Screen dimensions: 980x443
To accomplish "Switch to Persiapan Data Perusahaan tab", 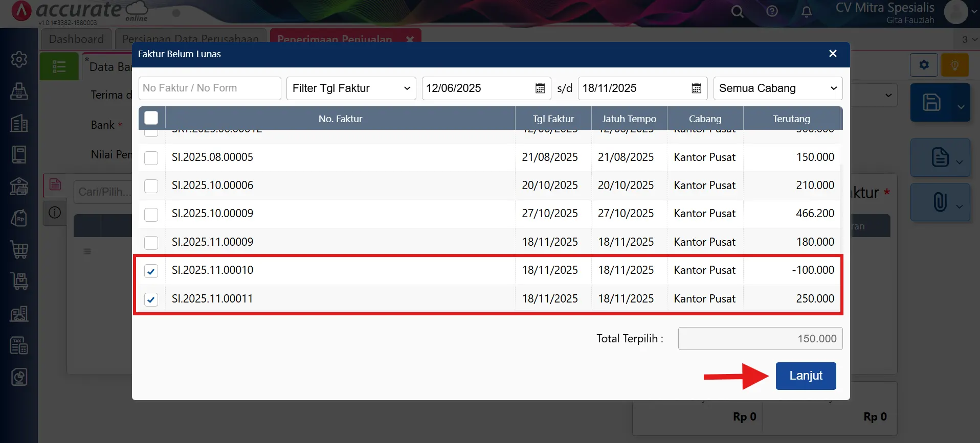I will (190, 39).
